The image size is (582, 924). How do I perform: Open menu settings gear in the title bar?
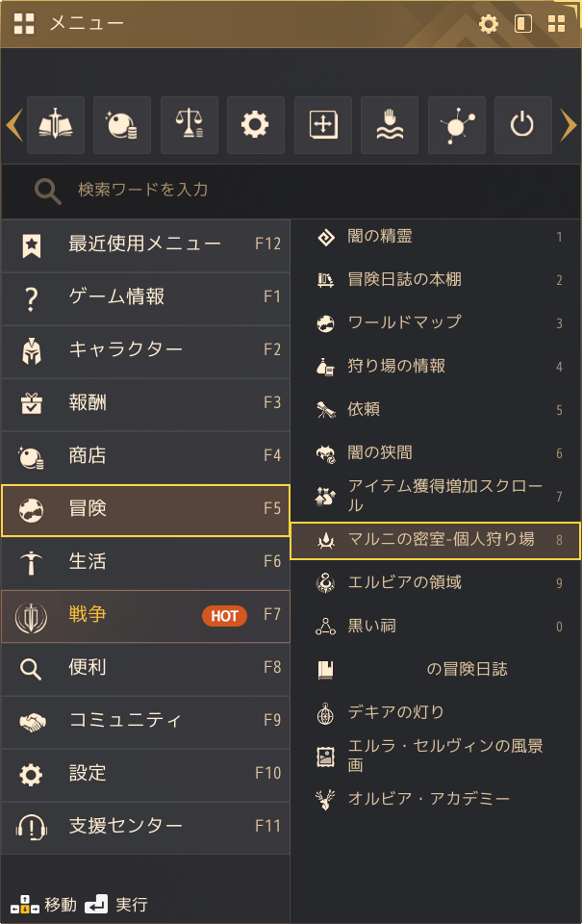click(x=489, y=24)
